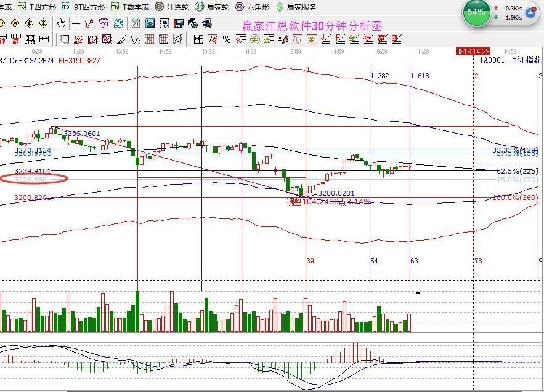Click the red slash percent icon
Screen dimensions: 544x392
(x=213, y=39)
